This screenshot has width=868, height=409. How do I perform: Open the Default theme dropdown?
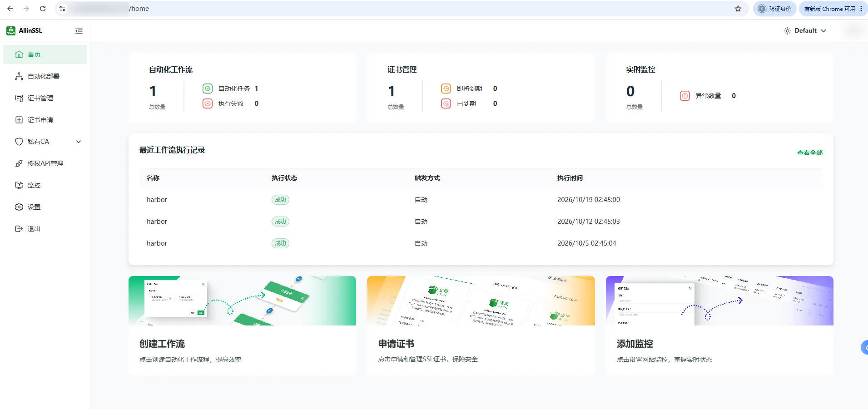point(805,31)
